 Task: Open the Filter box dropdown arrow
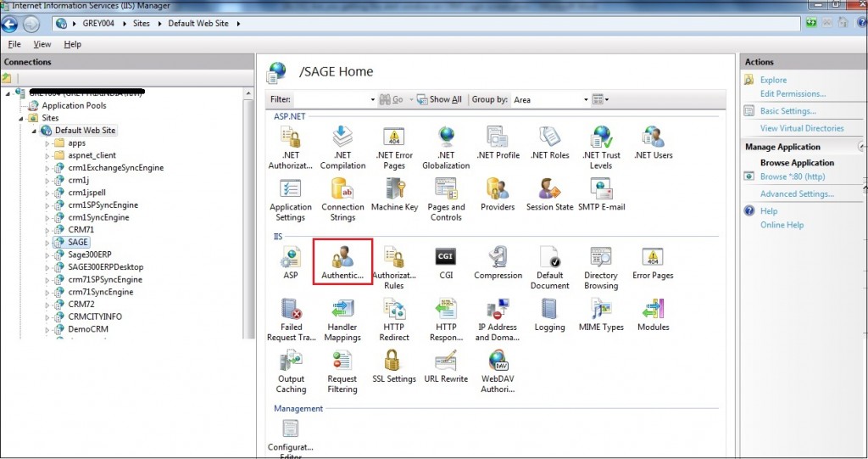(373, 100)
